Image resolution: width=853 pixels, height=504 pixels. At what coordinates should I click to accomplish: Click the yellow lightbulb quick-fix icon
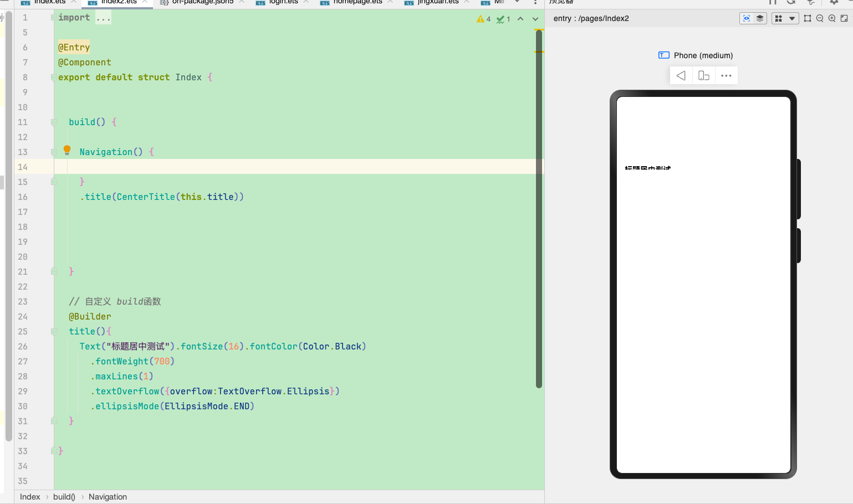coord(67,150)
